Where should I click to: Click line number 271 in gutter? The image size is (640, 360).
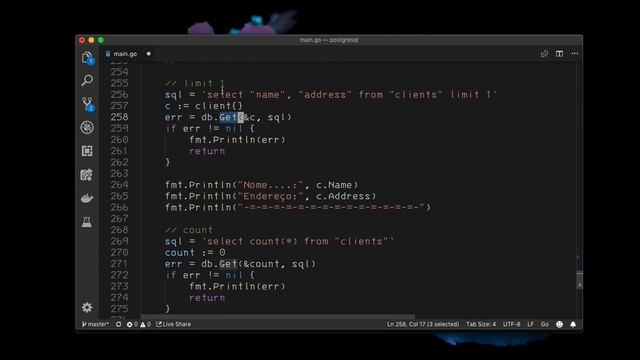point(119,264)
